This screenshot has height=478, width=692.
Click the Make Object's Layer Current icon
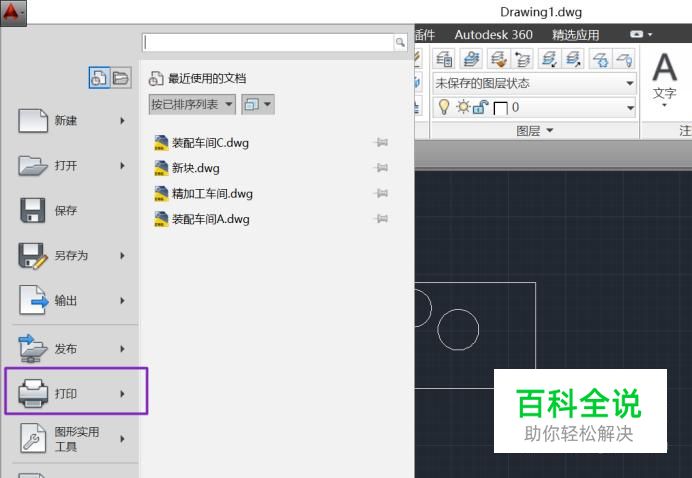coord(471,59)
